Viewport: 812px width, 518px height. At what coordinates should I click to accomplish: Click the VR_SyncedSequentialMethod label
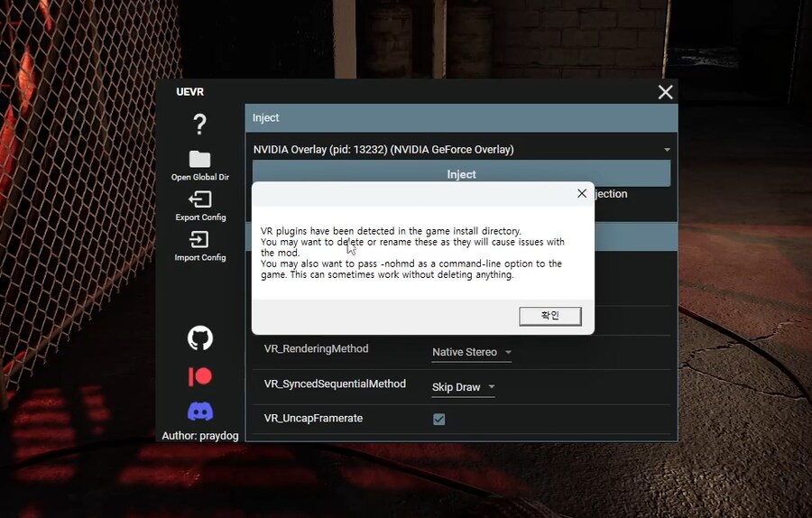[335, 384]
